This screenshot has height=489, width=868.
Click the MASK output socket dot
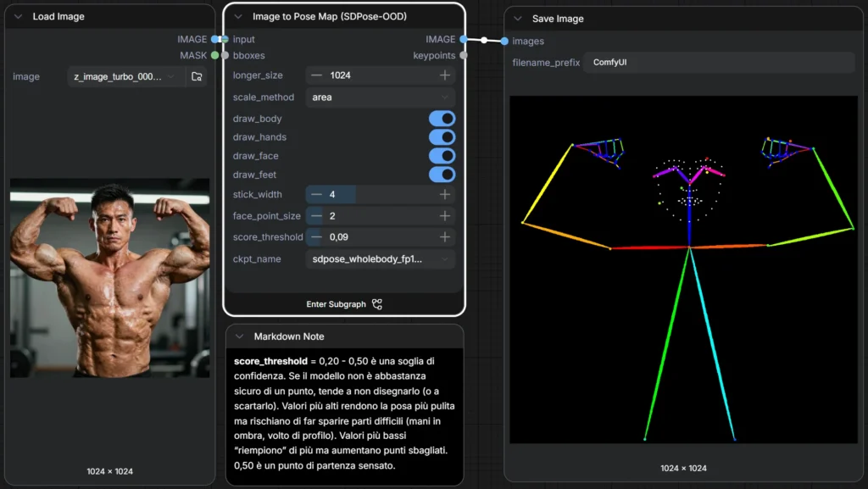[x=215, y=56]
